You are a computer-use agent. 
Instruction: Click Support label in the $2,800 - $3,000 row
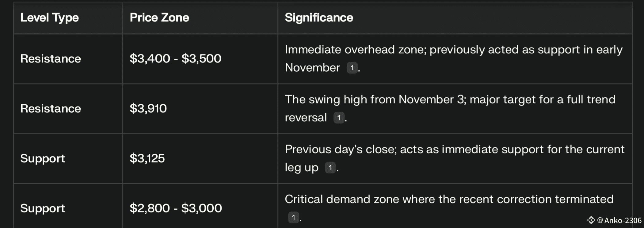[x=43, y=208]
